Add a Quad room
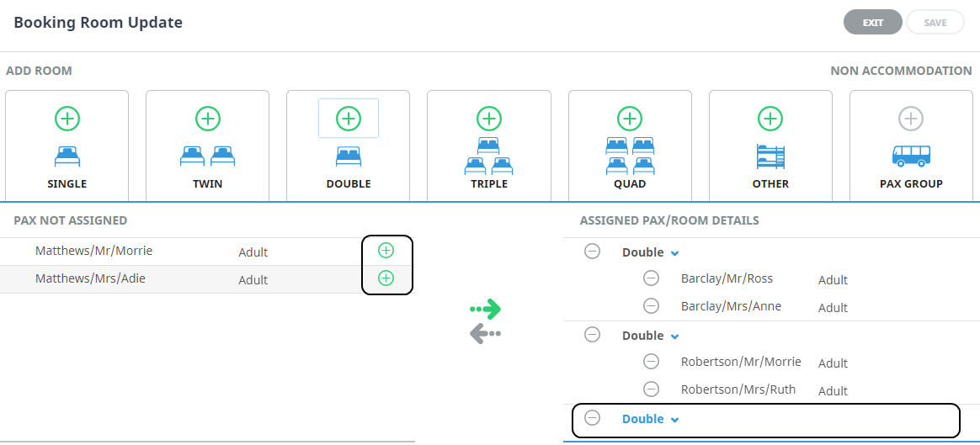 click(630, 119)
